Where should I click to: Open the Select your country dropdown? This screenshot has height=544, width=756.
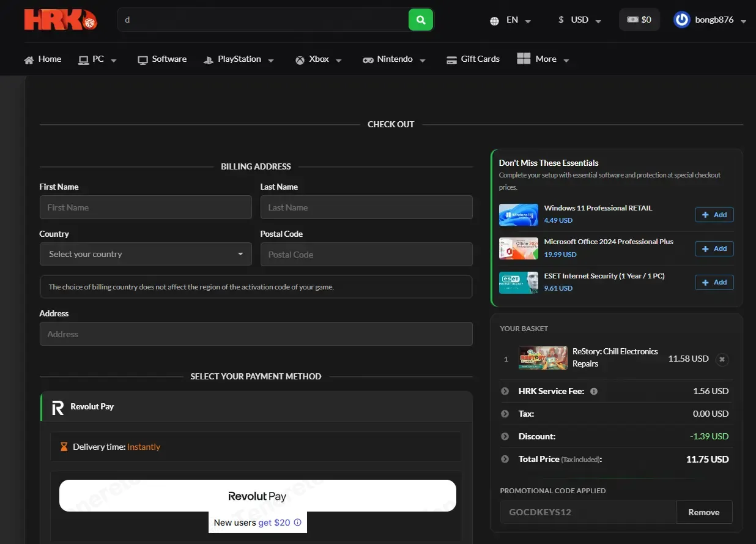point(146,254)
